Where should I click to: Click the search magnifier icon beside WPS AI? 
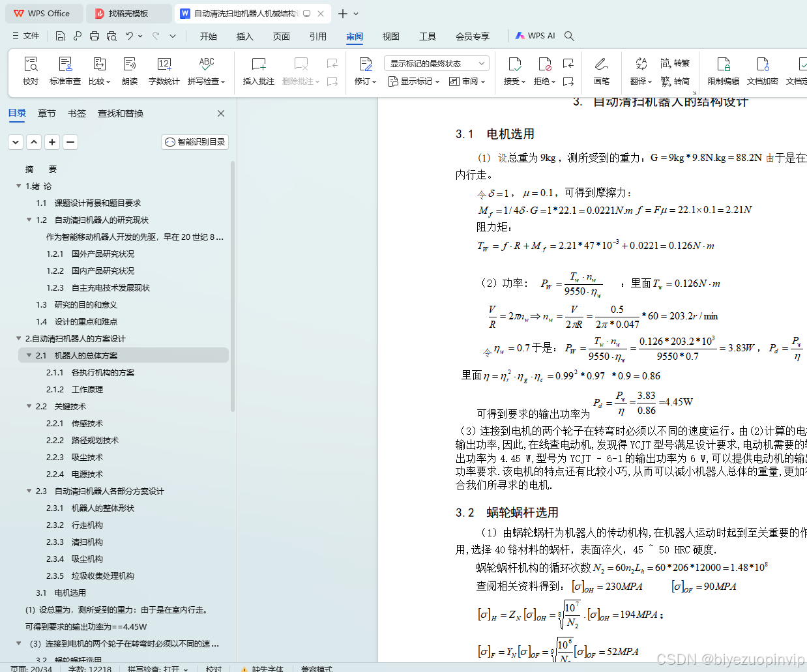coord(569,36)
